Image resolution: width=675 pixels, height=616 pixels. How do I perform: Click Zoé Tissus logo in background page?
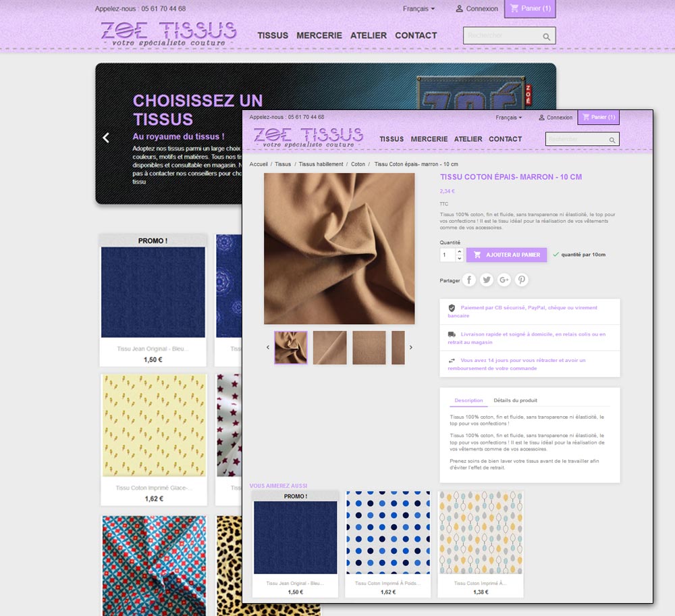pos(168,34)
